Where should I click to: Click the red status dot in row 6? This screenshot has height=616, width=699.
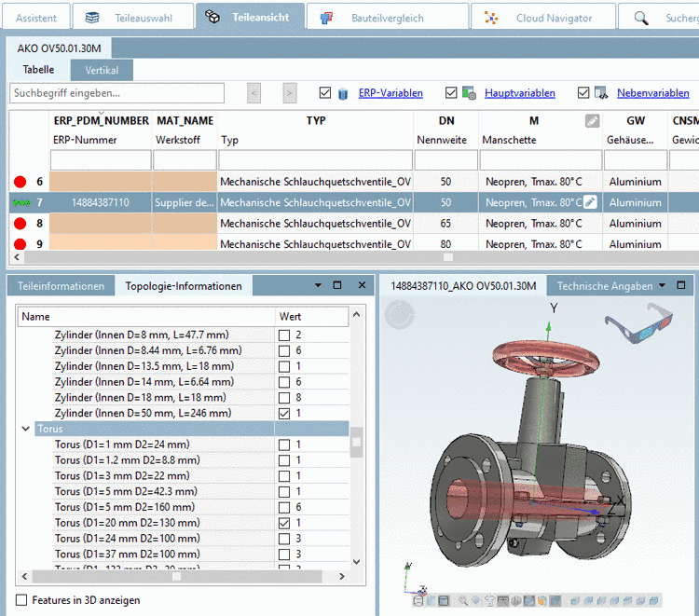(x=20, y=183)
